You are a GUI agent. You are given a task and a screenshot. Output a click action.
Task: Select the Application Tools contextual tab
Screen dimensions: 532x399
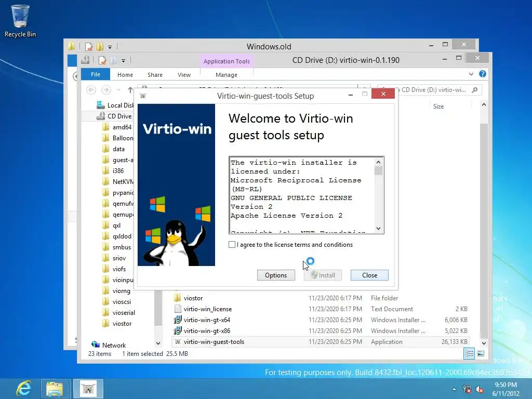click(227, 61)
